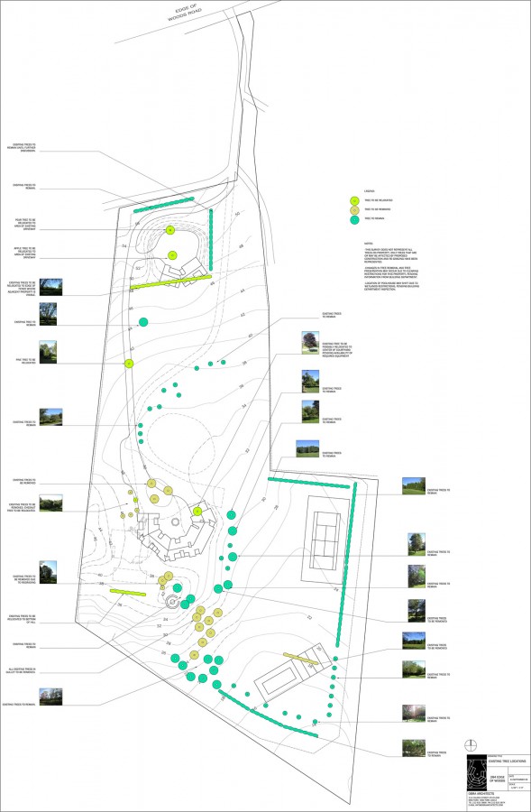Select 'Apple tree to be relocated' annotation
The width and height of the screenshot is (531, 812).
point(25,253)
